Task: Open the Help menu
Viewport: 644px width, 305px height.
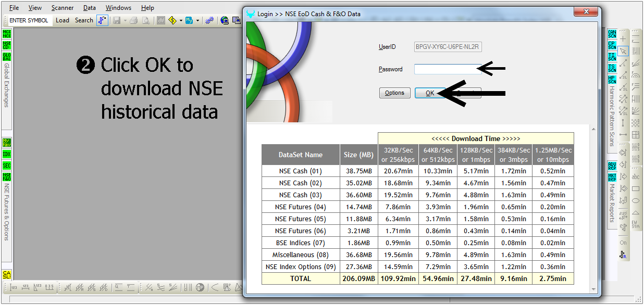Action: coord(147,8)
